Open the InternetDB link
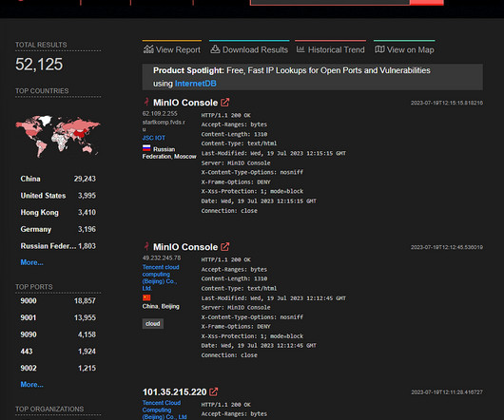This screenshot has width=504, height=420. click(x=196, y=84)
